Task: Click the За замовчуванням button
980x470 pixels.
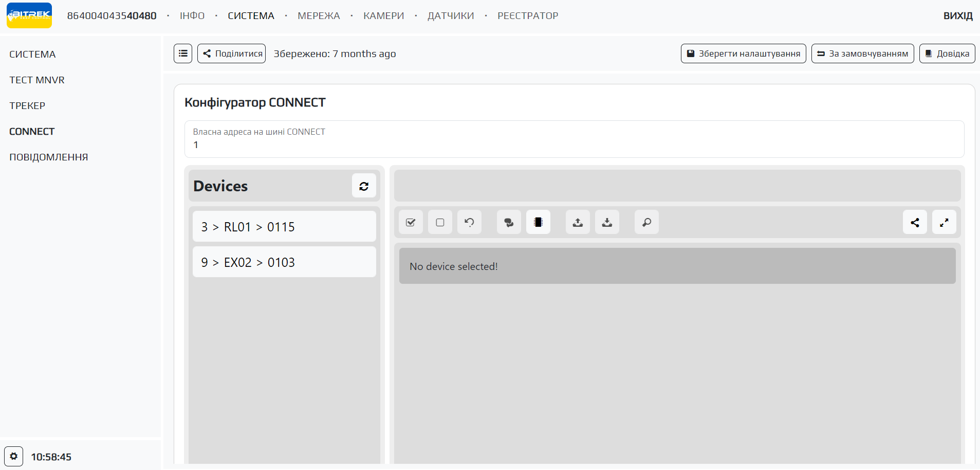Action: coord(862,53)
